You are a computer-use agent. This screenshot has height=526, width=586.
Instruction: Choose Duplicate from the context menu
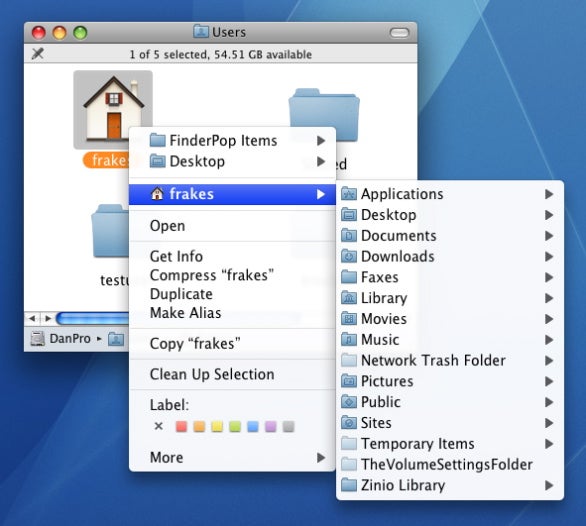click(x=232, y=294)
